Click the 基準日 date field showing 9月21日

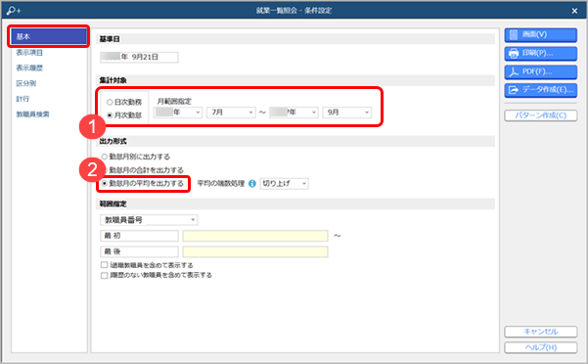click(x=139, y=57)
